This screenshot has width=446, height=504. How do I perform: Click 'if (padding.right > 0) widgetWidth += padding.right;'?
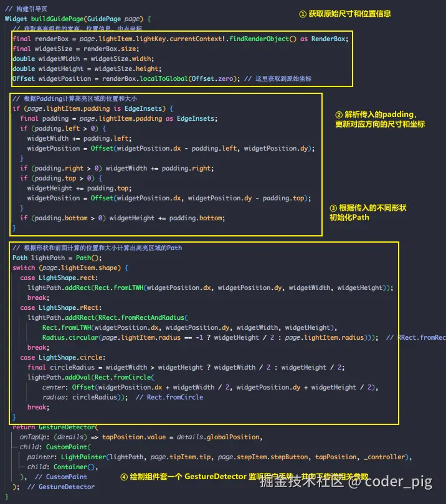(x=117, y=169)
